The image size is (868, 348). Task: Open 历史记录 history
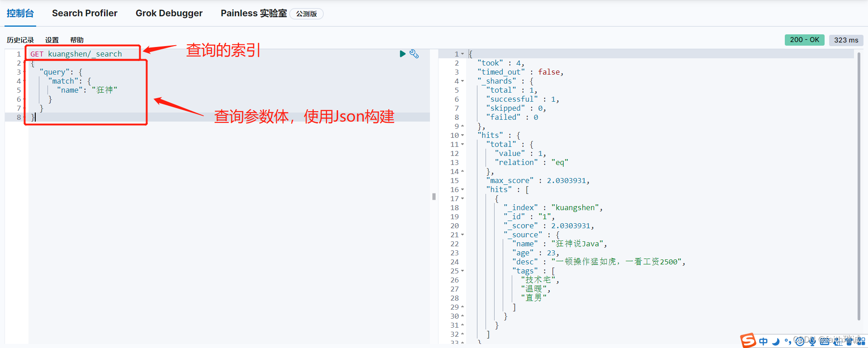click(20, 40)
